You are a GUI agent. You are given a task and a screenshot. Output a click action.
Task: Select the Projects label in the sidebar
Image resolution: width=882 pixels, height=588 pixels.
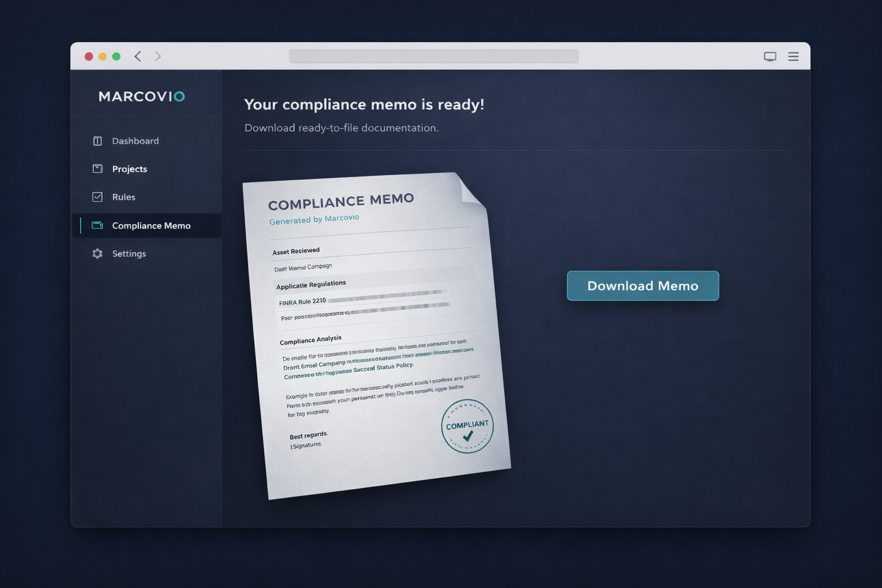[130, 169]
